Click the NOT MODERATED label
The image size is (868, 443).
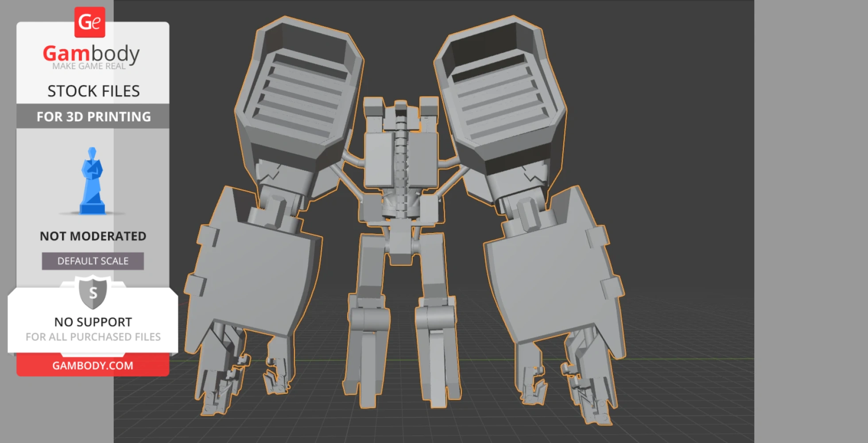tap(93, 236)
